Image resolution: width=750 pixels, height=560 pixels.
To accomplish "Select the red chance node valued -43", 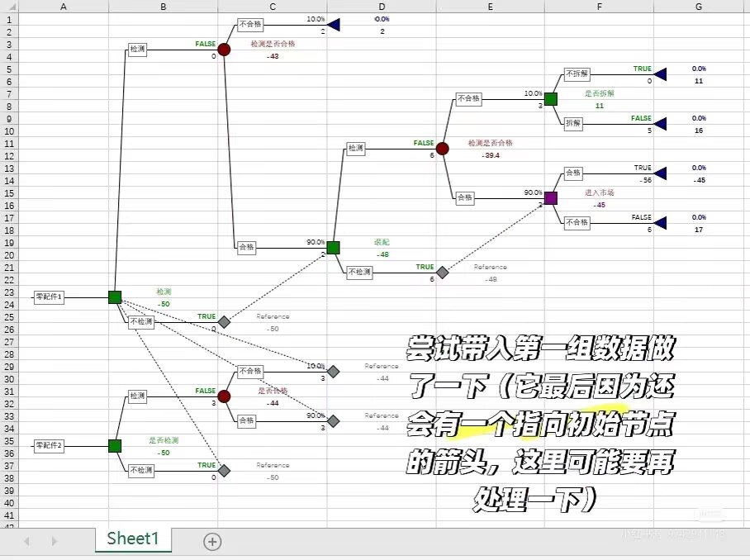I will [x=224, y=50].
